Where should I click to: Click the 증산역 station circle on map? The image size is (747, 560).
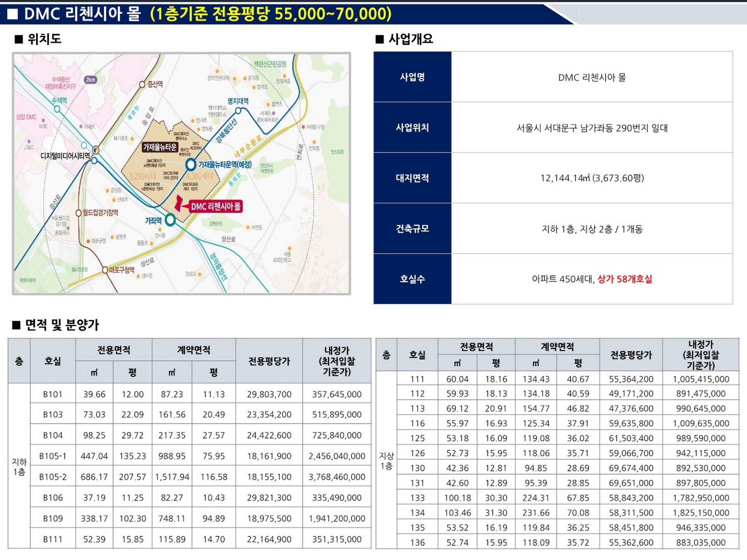pos(142,84)
